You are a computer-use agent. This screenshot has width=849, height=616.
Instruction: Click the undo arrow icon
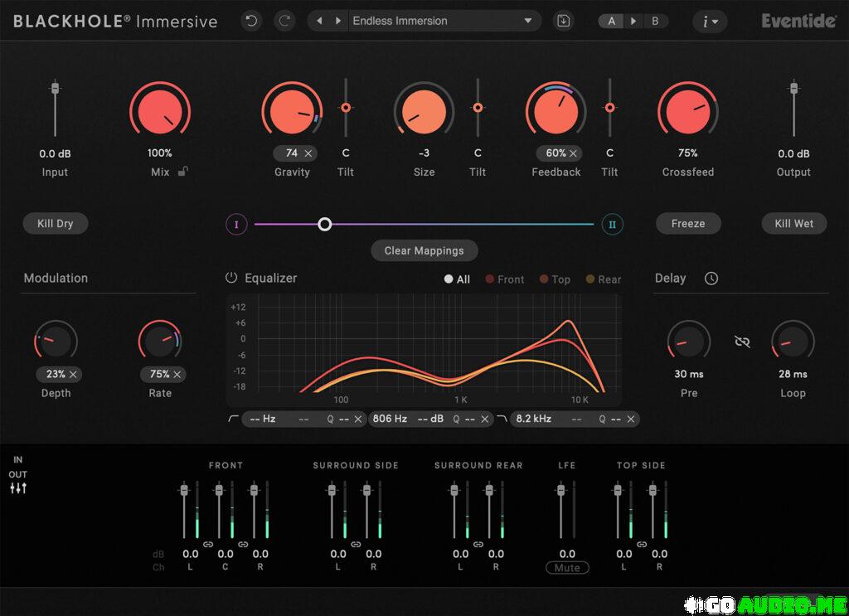(x=251, y=21)
